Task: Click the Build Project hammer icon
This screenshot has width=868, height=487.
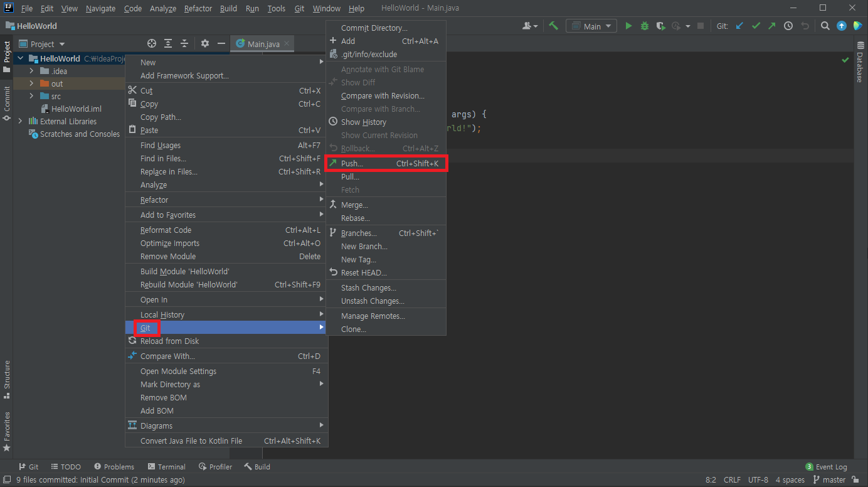Action: [553, 26]
